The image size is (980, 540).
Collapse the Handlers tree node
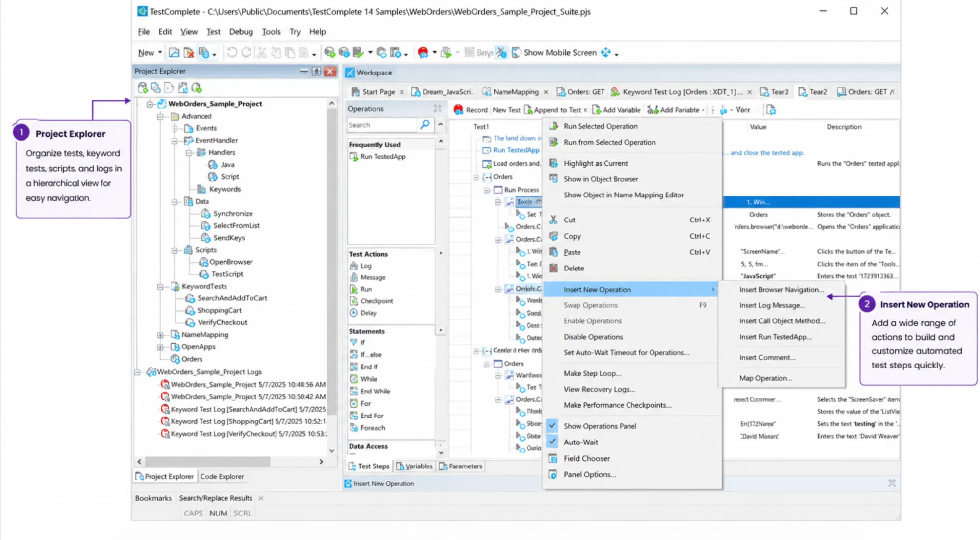pyautogui.click(x=189, y=153)
